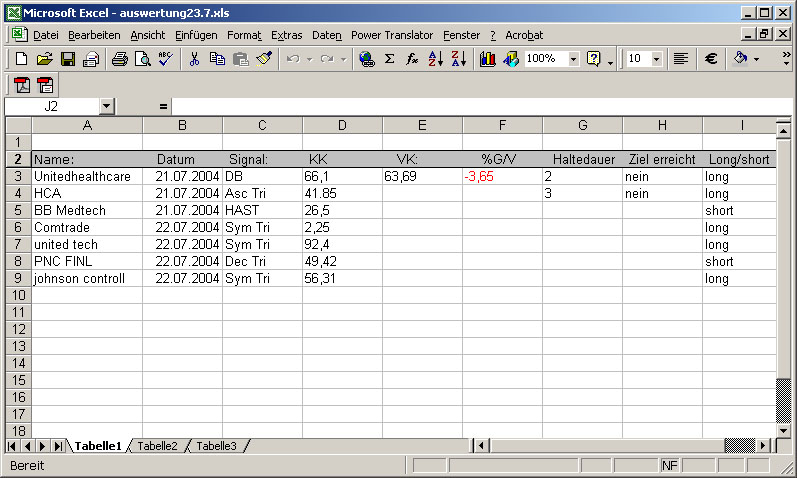
Task: Click the Name Box showing J2
Action: pos(51,106)
